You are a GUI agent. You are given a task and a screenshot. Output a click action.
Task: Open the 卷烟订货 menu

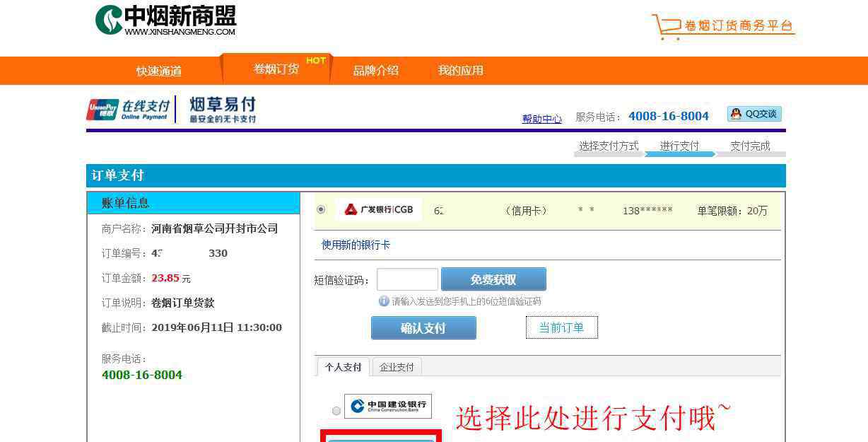coord(276,69)
